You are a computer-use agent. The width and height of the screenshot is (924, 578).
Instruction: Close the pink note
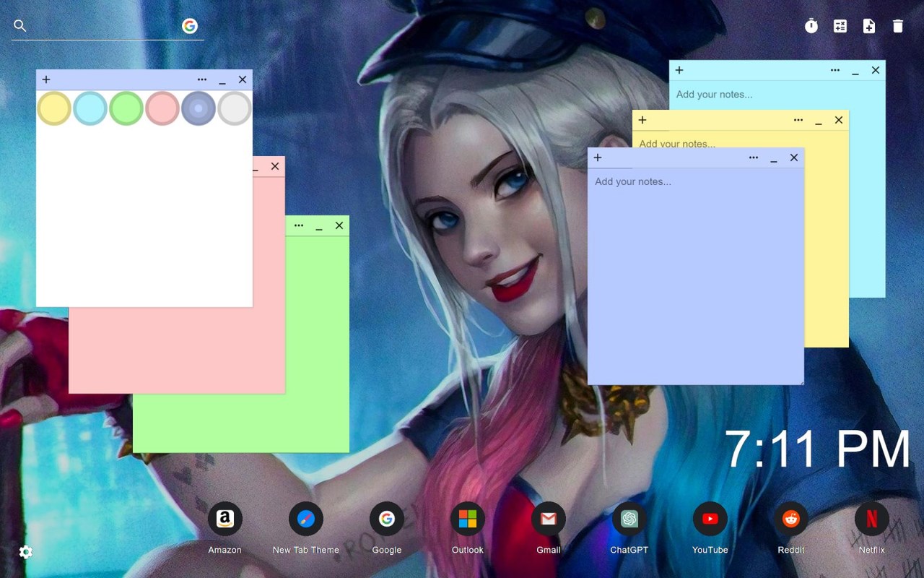[x=275, y=166]
